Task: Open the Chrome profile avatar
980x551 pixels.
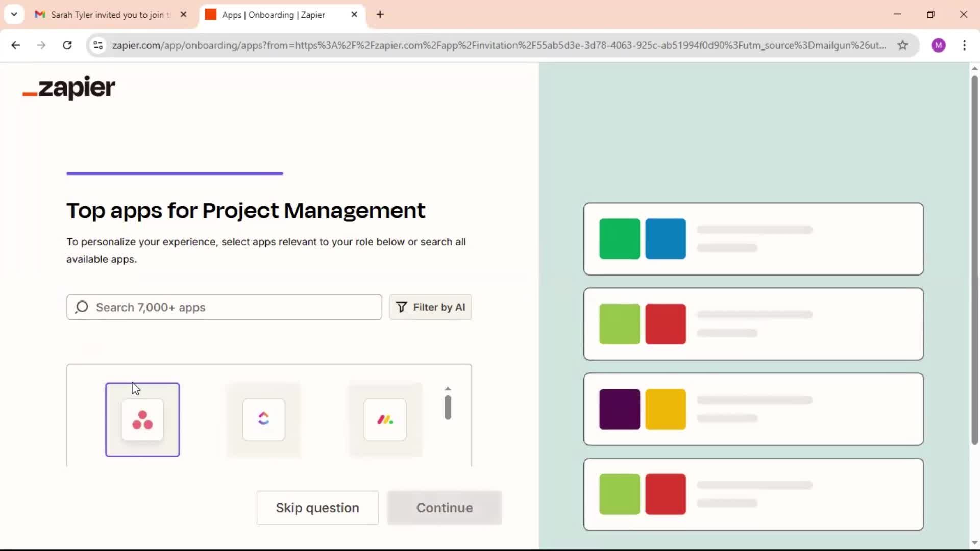Action: (x=939, y=45)
